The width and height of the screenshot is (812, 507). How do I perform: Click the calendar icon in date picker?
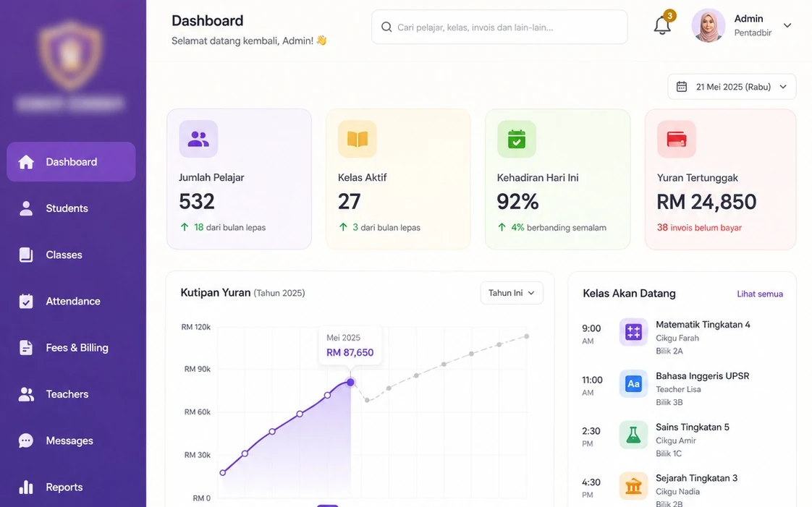(682, 86)
